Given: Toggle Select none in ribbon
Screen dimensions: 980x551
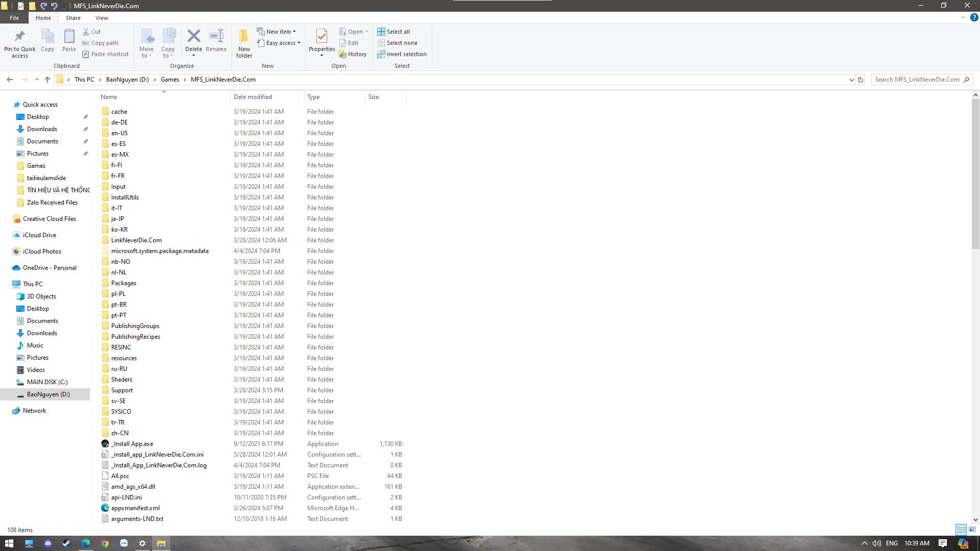Looking at the screenshot, I should point(398,42).
